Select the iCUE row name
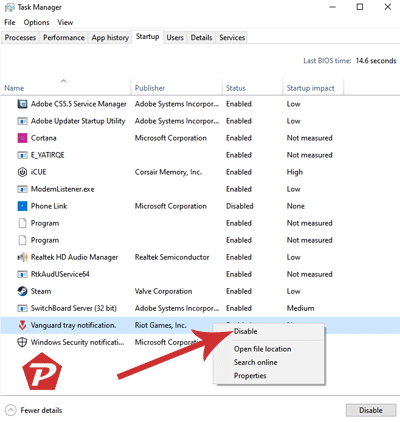Image resolution: width=400 pixels, height=422 pixels. [39, 172]
